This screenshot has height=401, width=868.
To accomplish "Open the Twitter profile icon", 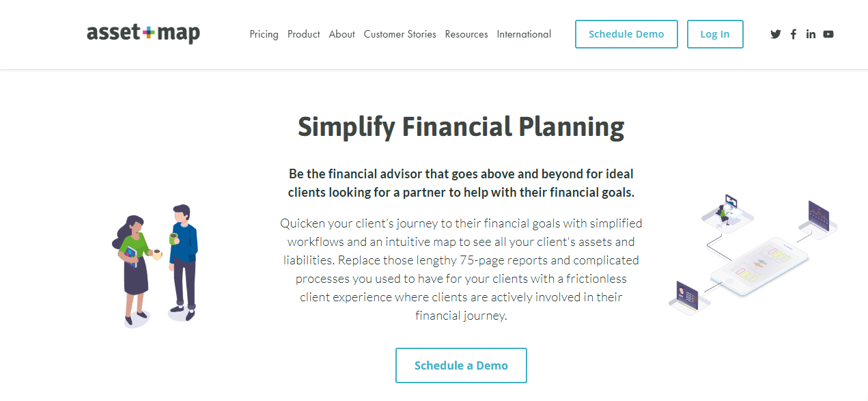I will coord(775,34).
